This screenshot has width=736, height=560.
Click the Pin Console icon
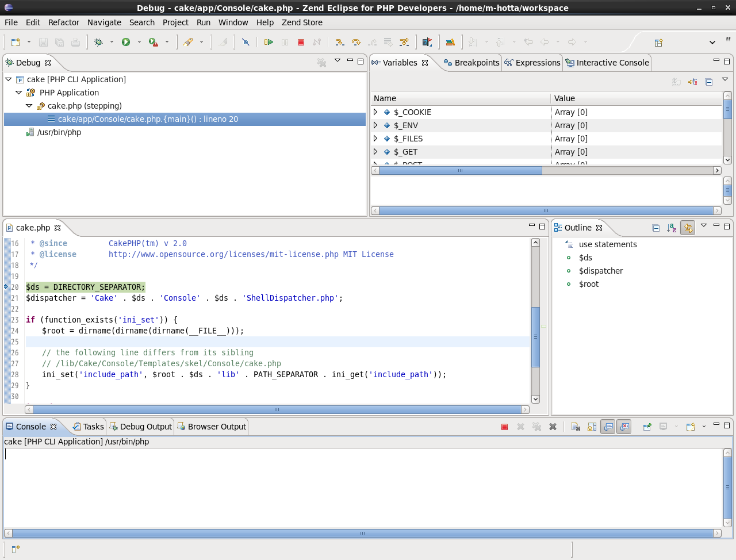coord(647,427)
